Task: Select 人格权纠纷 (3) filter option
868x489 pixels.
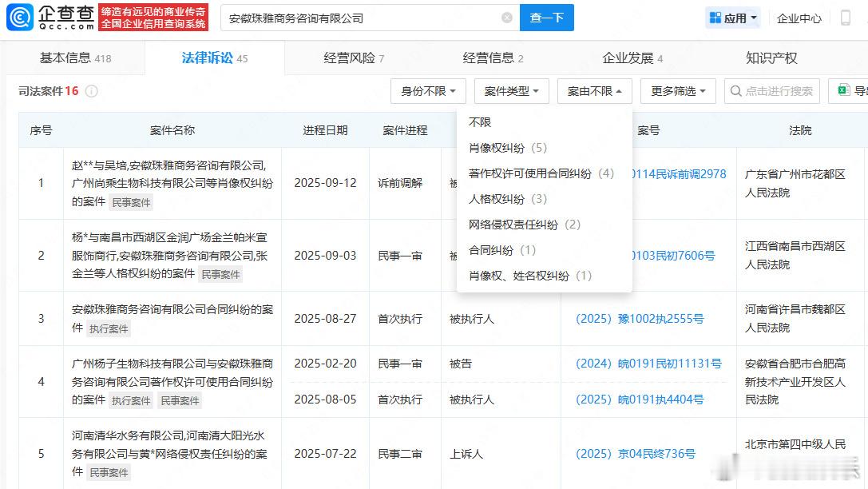Action: pyautogui.click(x=508, y=199)
